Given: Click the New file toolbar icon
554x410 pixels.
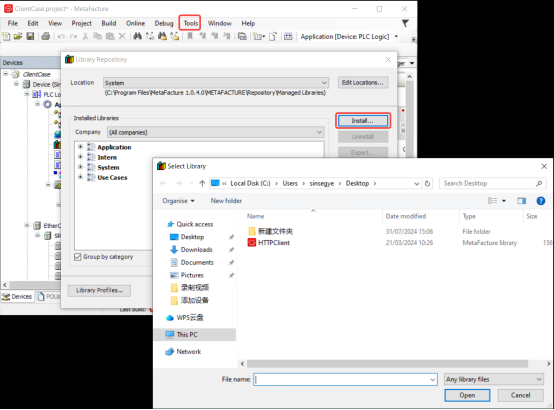Looking at the screenshot, I should point(6,36).
